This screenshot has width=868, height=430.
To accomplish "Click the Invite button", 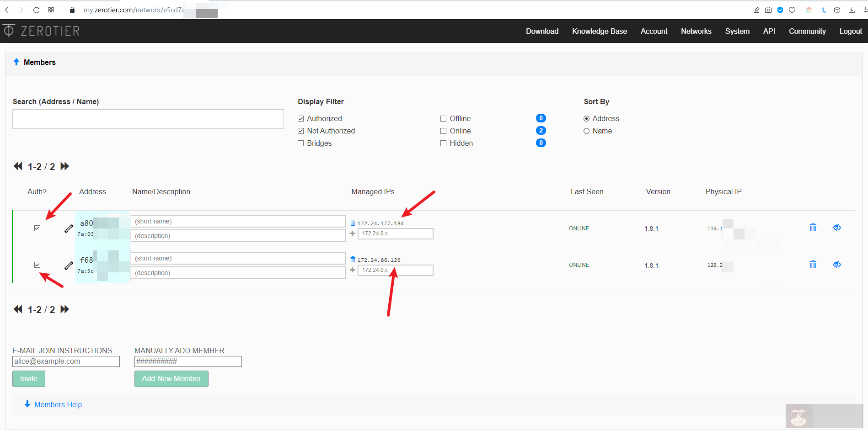I will [29, 378].
